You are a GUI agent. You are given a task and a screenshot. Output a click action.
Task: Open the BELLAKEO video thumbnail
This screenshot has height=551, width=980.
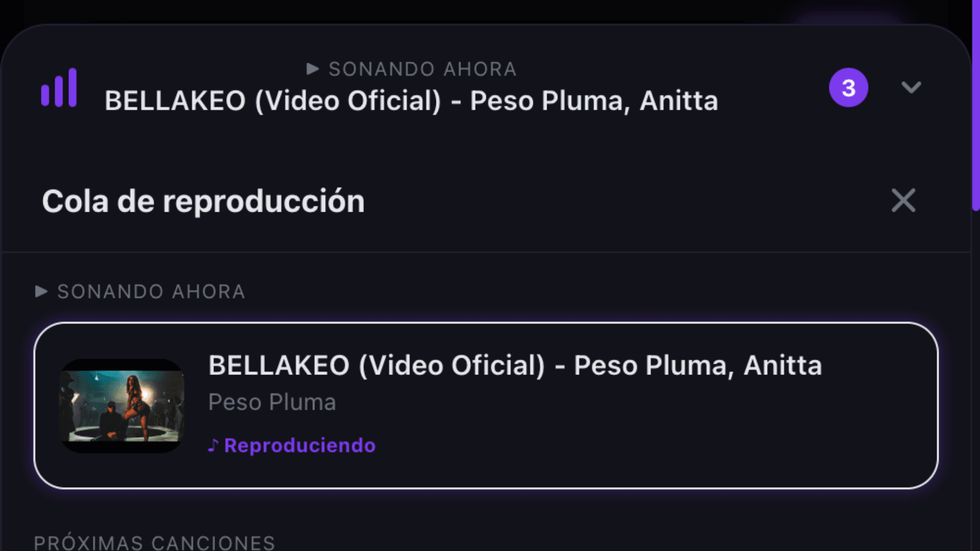coord(121,406)
